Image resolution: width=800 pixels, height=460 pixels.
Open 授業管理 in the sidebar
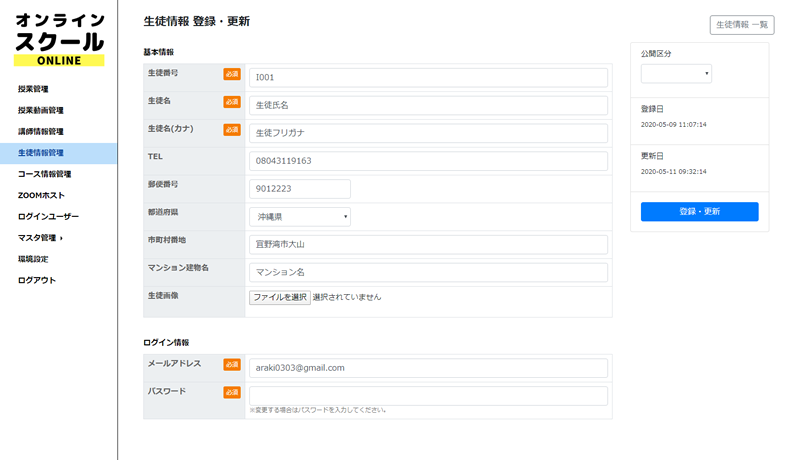pyautogui.click(x=33, y=89)
